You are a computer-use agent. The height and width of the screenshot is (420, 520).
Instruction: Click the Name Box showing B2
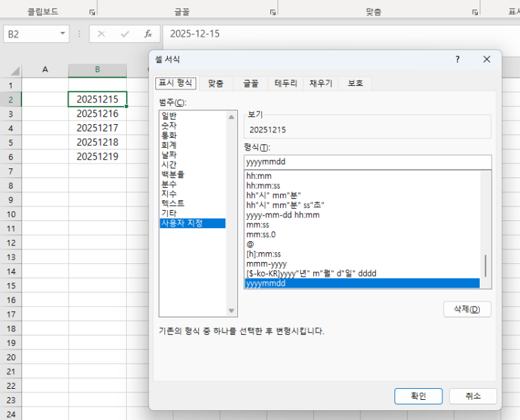coord(37,34)
